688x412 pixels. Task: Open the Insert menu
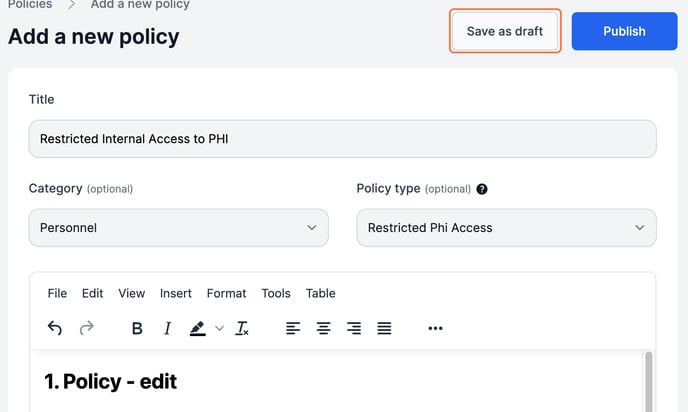pos(176,293)
